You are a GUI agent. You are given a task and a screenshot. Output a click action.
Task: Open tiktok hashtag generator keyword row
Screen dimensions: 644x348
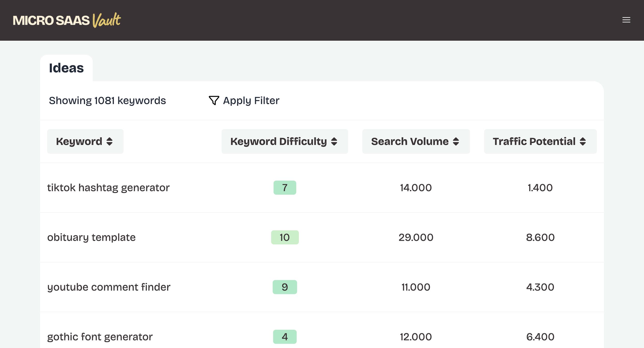pos(108,188)
